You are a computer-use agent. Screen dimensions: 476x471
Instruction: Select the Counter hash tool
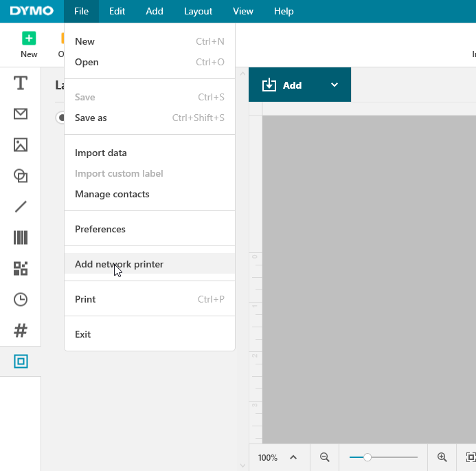click(21, 330)
